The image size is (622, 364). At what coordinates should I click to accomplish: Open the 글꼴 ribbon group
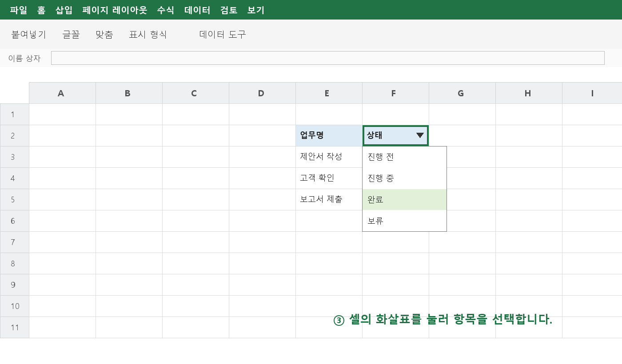click(71, 35)
